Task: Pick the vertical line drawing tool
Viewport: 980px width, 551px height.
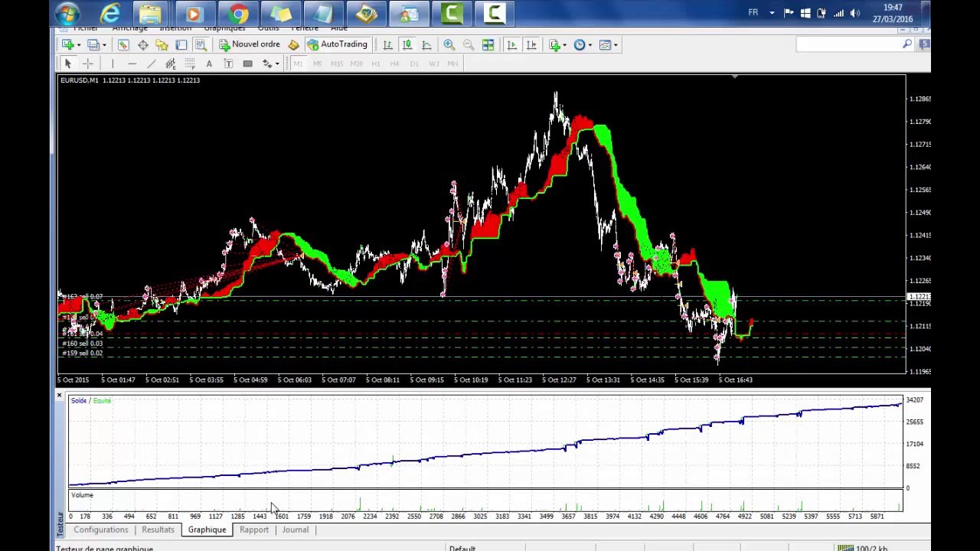Action: click(x=112, y=64)
